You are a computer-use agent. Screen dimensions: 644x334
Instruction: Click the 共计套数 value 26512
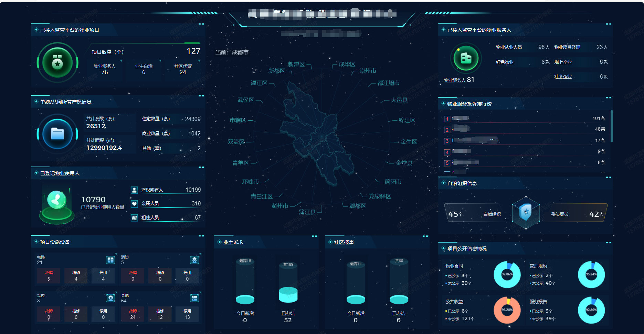pyautogui.click(x=96, y=126)
